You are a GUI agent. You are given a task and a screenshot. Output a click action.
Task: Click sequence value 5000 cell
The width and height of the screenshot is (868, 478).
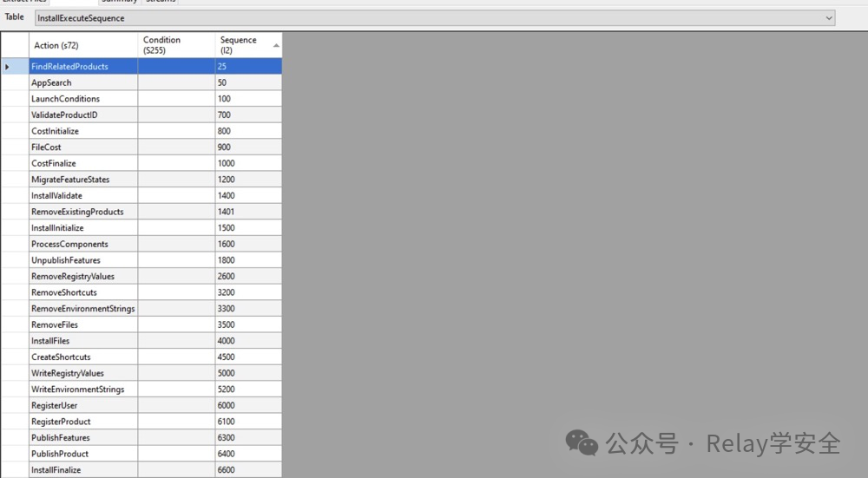(248, 373)
